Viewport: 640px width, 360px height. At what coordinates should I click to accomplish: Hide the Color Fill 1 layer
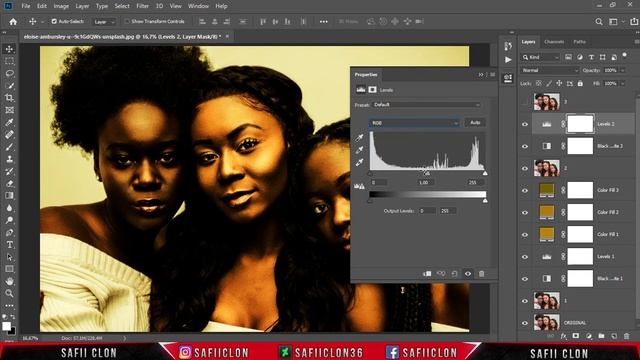point(525,235)
